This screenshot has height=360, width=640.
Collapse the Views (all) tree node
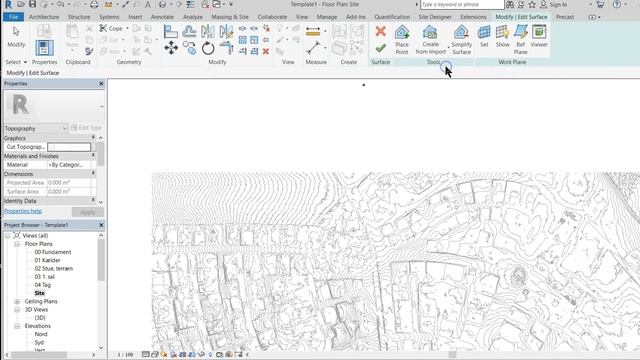tap(7, 236)
